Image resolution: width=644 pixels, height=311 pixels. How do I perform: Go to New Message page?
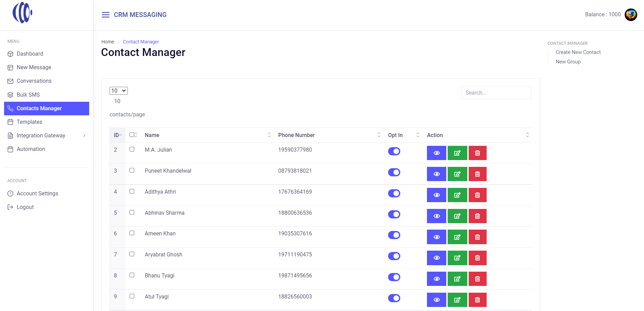tap(46, 67)
